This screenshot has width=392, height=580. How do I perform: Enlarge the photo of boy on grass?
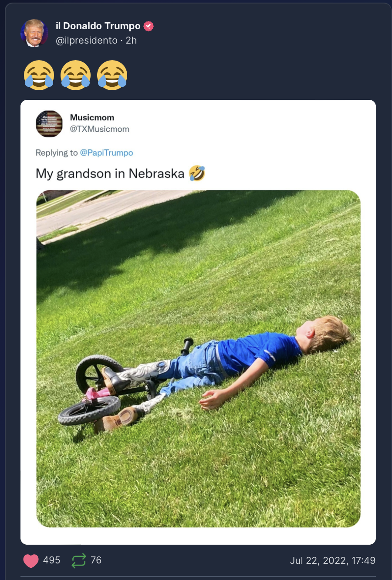(x=198, y=359)
